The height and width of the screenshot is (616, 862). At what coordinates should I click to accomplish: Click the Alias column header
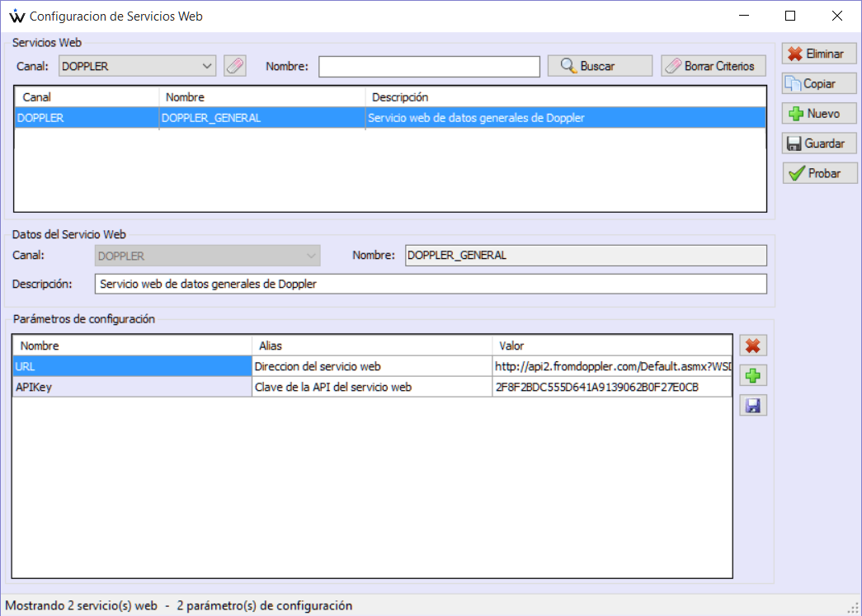pyautogui.click(x=372, y=346)
